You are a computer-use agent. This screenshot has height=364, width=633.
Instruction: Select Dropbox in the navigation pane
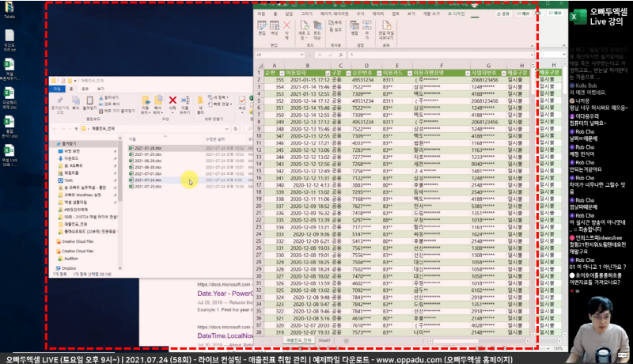(x=68, y=267)
